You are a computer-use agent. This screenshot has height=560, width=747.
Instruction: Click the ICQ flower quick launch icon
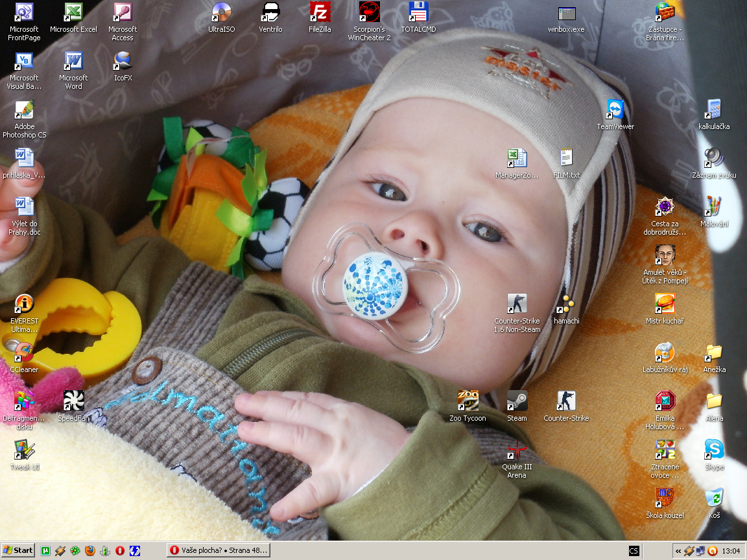point(75,551)
